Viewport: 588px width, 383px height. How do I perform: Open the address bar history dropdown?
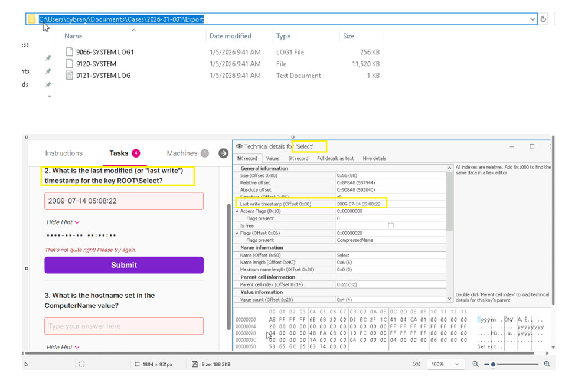533,19
